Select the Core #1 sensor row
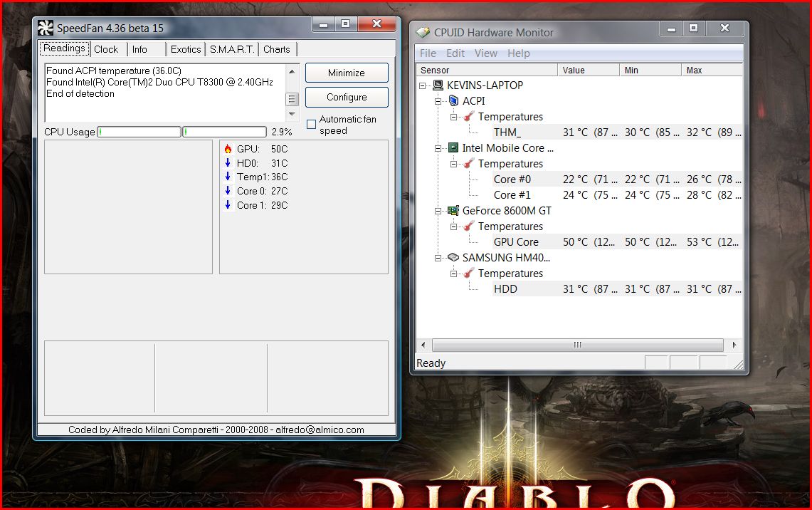Image resolution: width=812 pixels, height=510 pixels. coord(616,195)
